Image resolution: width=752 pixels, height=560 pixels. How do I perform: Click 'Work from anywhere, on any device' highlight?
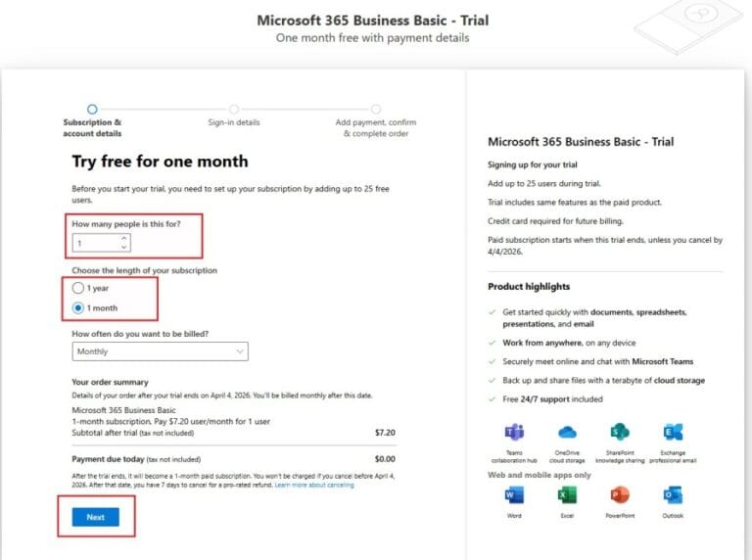(569, 343)
